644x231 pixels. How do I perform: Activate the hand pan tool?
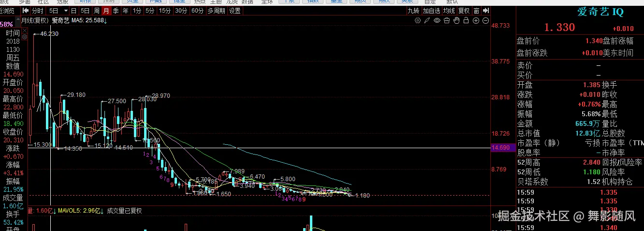456,20
